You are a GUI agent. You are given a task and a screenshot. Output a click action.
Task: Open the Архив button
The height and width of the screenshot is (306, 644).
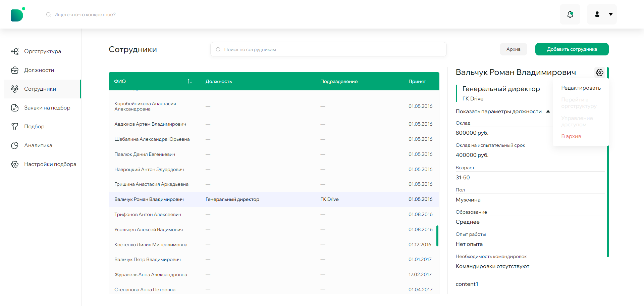(x=514, y=49)
